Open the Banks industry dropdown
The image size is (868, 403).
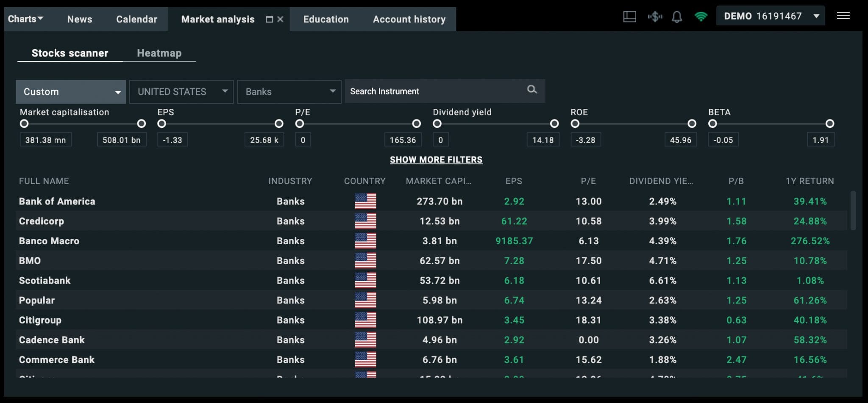(x=289, y=92)
